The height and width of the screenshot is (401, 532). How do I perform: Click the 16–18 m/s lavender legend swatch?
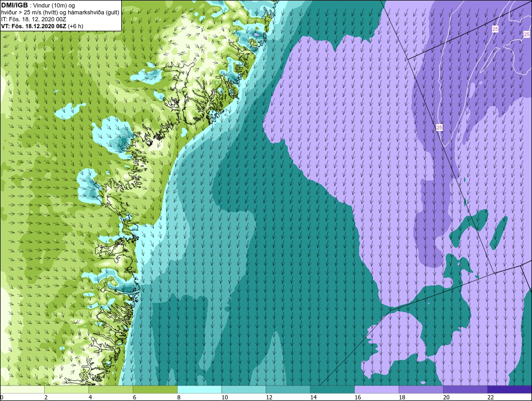click(377, 389)
